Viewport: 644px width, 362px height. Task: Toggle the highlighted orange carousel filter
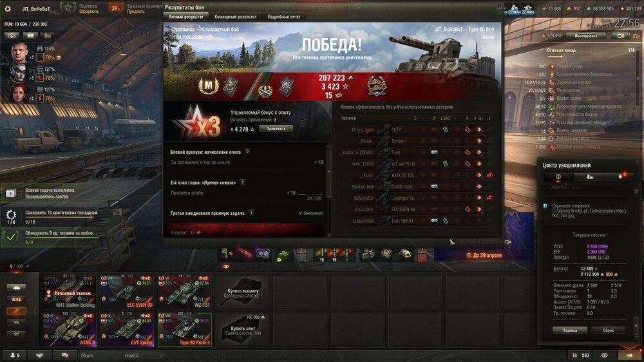(16, 311)
